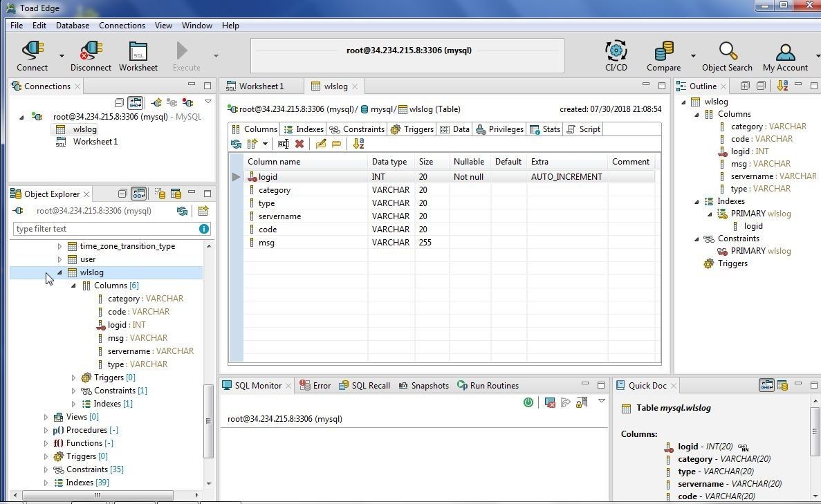The width and height of the screenshot is (821, 504).
Task: Collapse the wlslog table node
Action: coord(59,272)
